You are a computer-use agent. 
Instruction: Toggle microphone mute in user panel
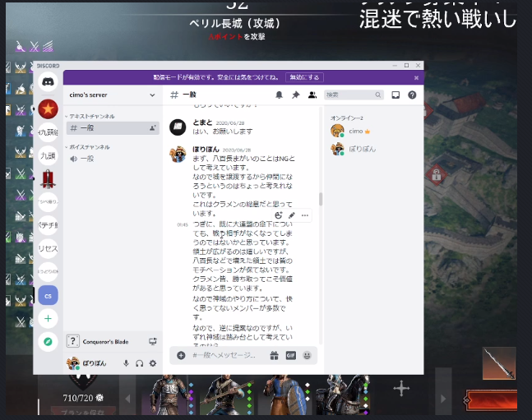(126, 363)
